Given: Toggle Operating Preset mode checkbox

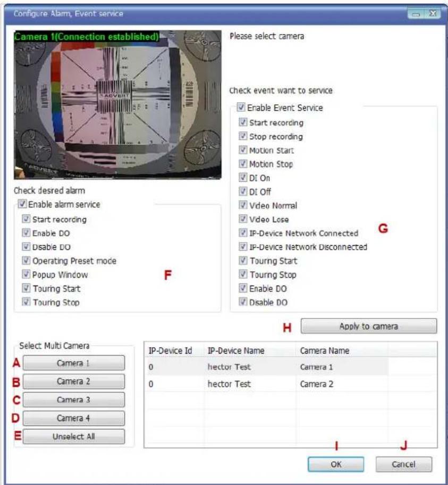Looking at the screenshot, I should coord(26,261).
